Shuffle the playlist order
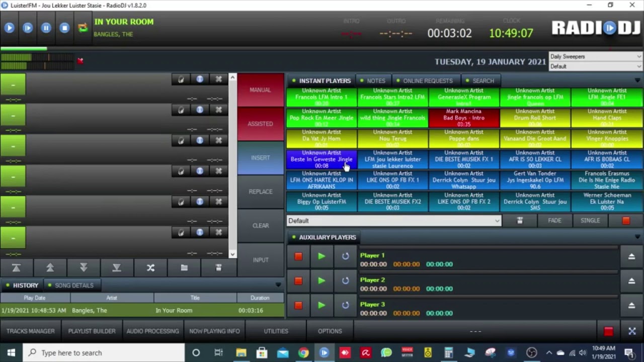This screenshot has height=362, width=644. tap(150, 268)
